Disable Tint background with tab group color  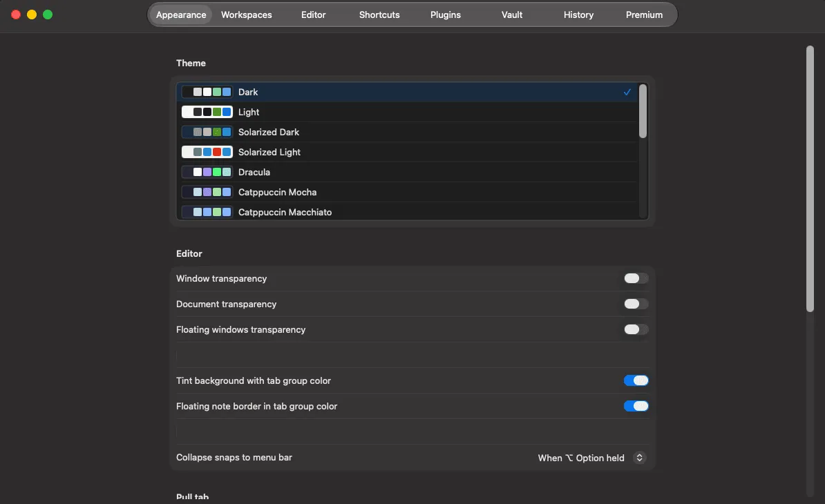(x=636, y=380)
